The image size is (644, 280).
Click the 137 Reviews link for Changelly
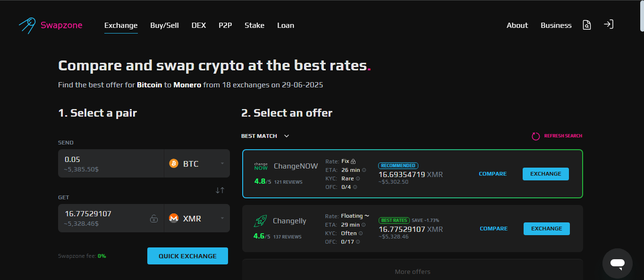coord(288,237)
